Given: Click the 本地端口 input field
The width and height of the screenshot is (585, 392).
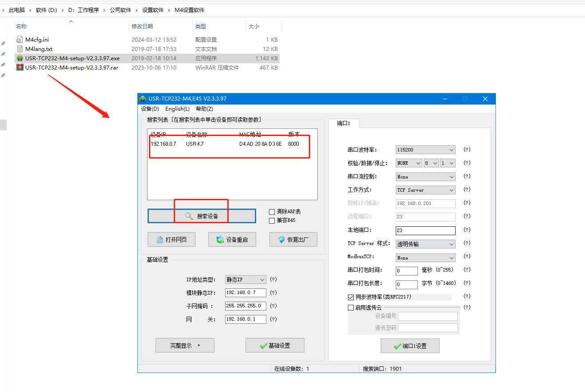Looking at the screenshot, I should [425, 230].
